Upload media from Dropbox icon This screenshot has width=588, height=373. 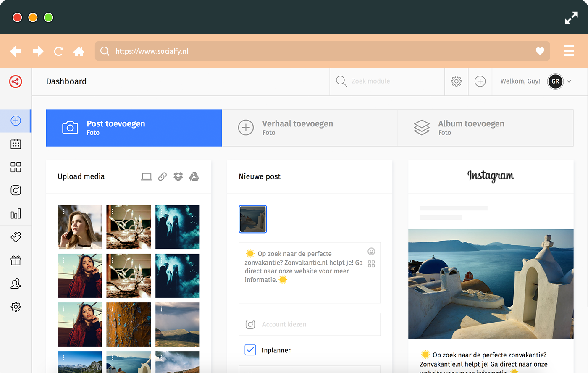[x=178, y=177]
